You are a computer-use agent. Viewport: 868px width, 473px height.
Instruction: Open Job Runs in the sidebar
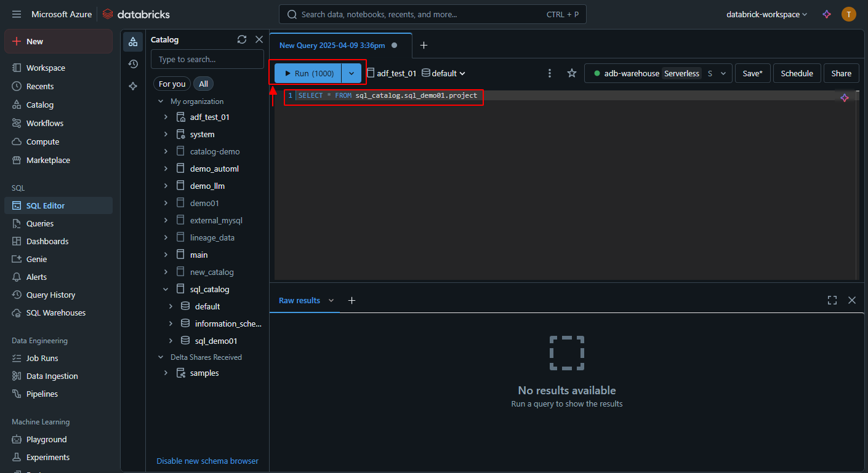pos(58,358)
